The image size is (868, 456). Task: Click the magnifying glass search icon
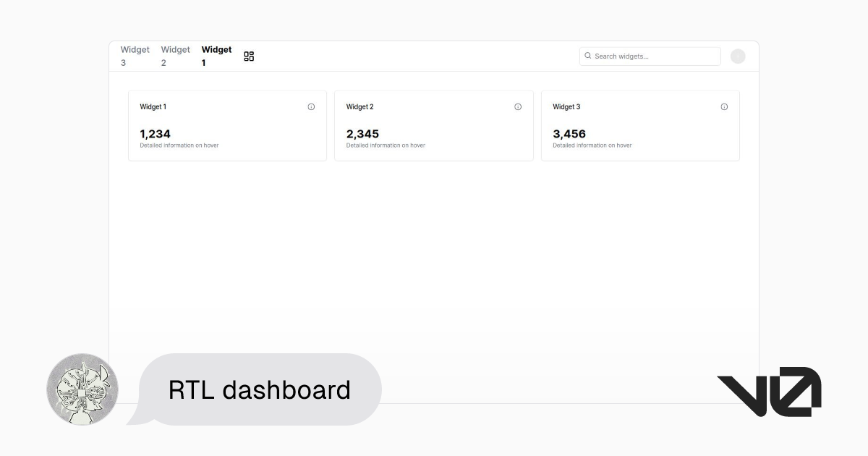pos(587,56)
